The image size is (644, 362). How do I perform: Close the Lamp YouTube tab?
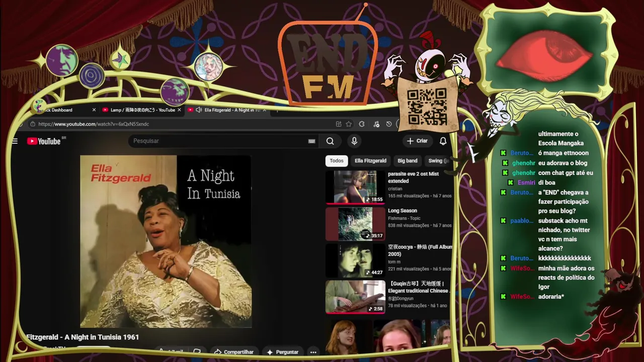click(x=179, y=110)
